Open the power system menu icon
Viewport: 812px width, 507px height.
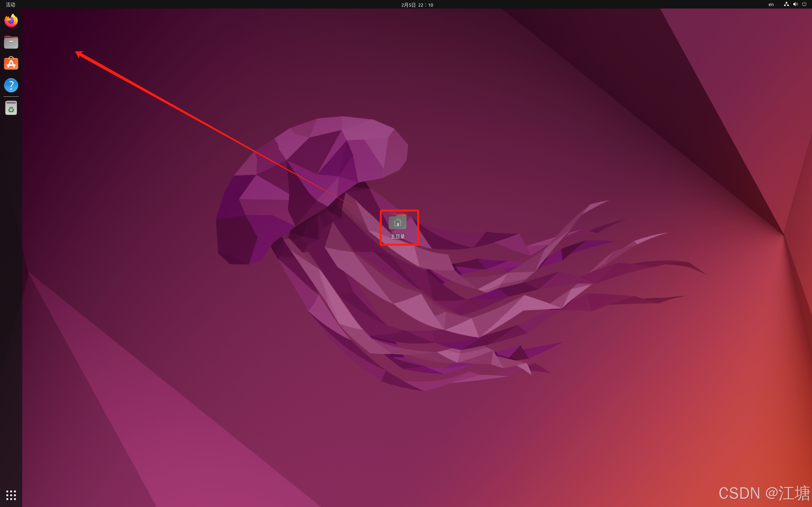(x=804, y=4)
